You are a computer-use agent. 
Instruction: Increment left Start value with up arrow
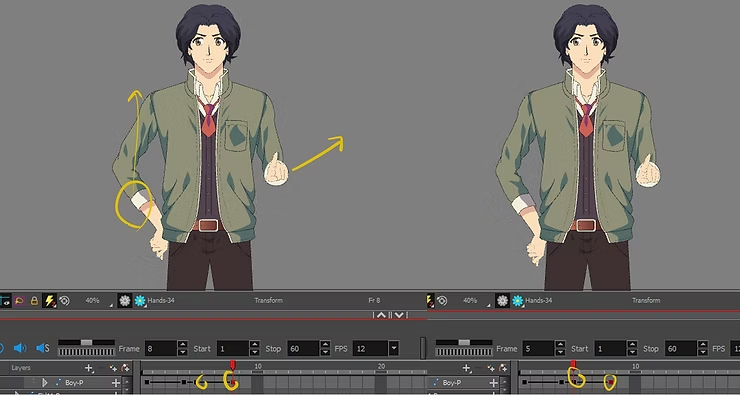click(254, 345)
